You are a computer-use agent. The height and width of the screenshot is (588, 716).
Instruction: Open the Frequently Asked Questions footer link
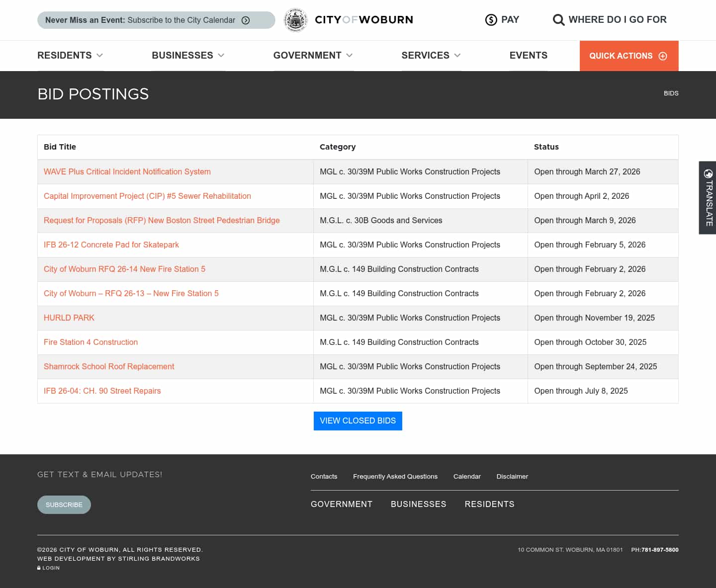[395, 476]
